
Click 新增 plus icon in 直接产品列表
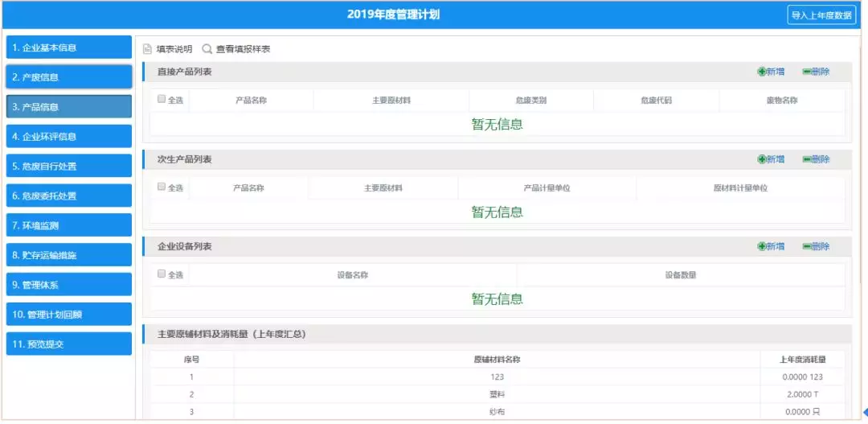(x=762, y=72)
